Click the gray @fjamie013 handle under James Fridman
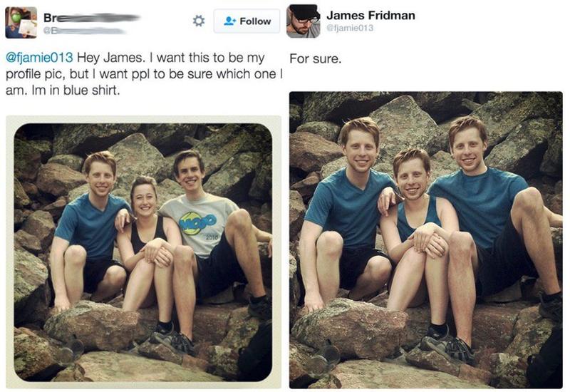The width and height of the screenshot is (570, 392). click(x=349, y=28)
